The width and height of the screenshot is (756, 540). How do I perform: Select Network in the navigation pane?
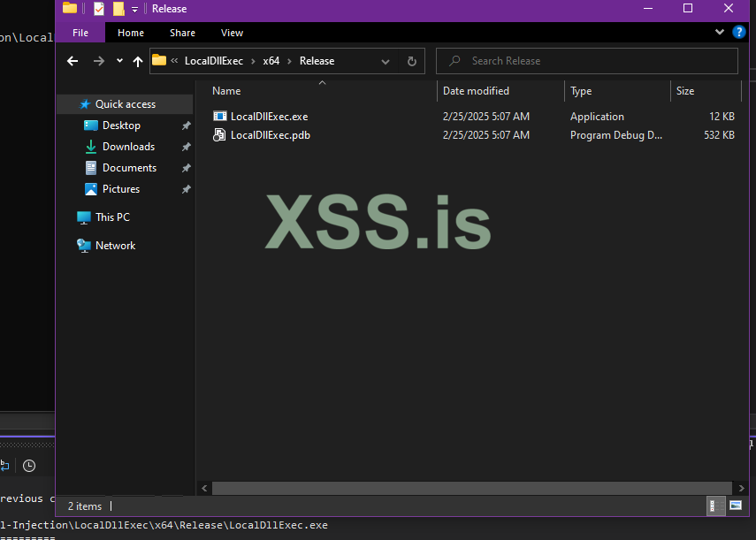point(115,246)
